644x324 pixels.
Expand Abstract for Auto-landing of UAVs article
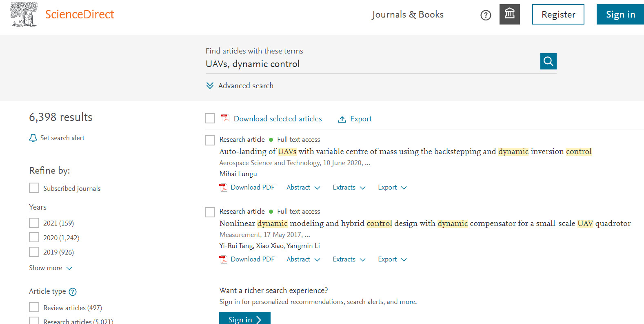[x=303, y=187]
